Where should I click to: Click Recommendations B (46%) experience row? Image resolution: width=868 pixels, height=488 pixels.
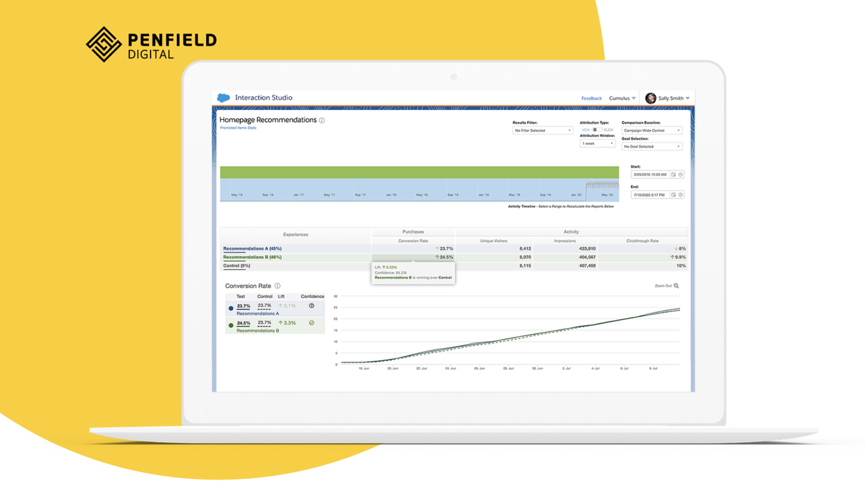453,257
